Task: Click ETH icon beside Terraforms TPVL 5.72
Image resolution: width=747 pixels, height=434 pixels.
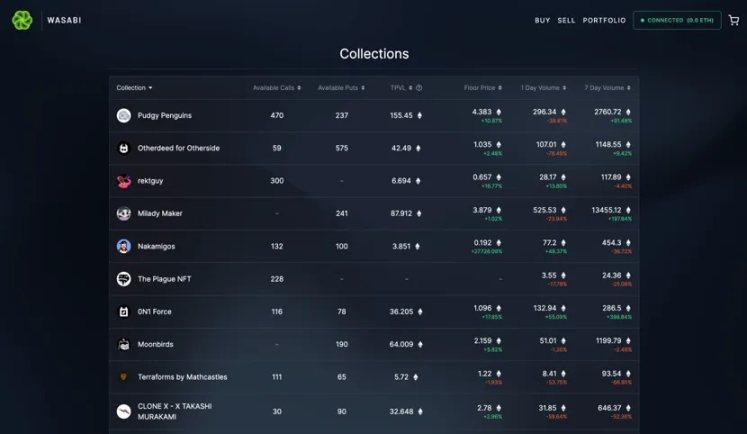Action: click(416, 377)
